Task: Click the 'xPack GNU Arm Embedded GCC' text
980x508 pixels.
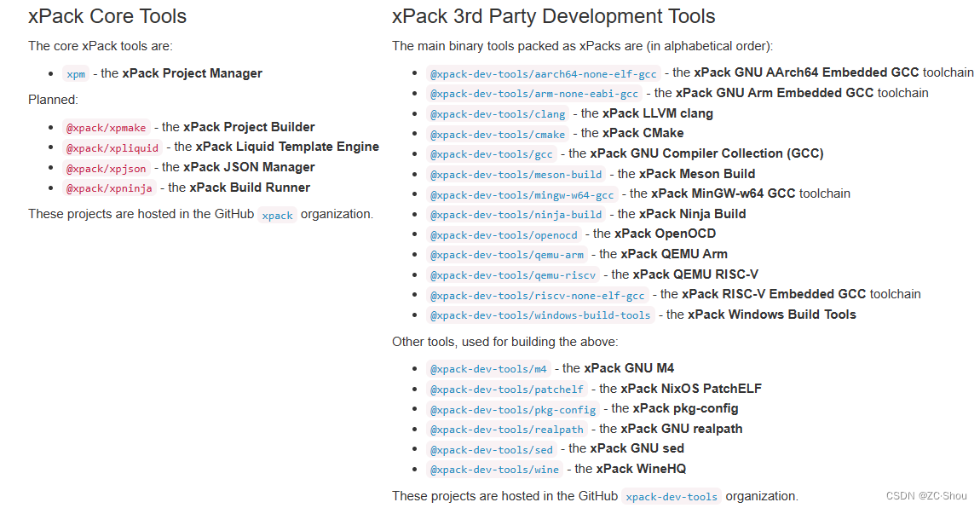Action: (x=775, y=93)
